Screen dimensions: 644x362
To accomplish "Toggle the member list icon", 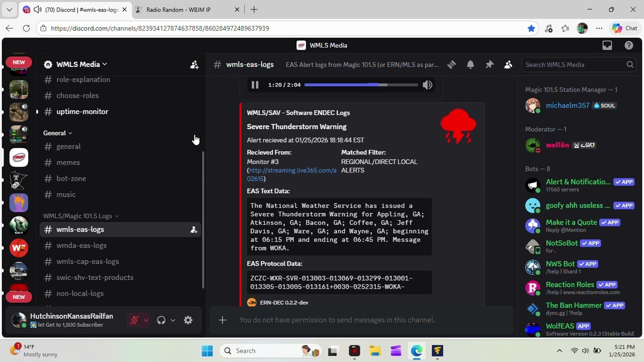I will pyautogui.click(x=508, y=64).
